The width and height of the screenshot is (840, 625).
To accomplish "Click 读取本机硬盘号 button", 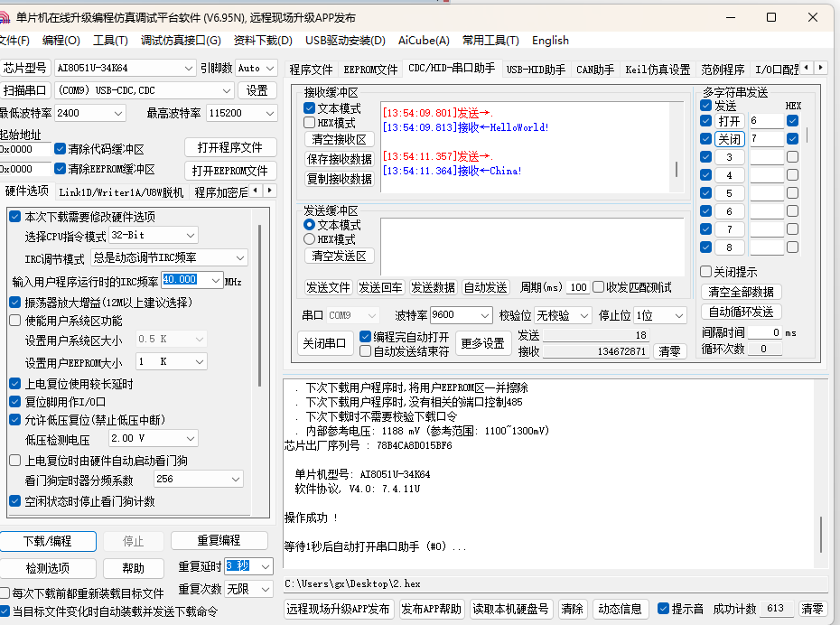I will (x=510, y=609).
